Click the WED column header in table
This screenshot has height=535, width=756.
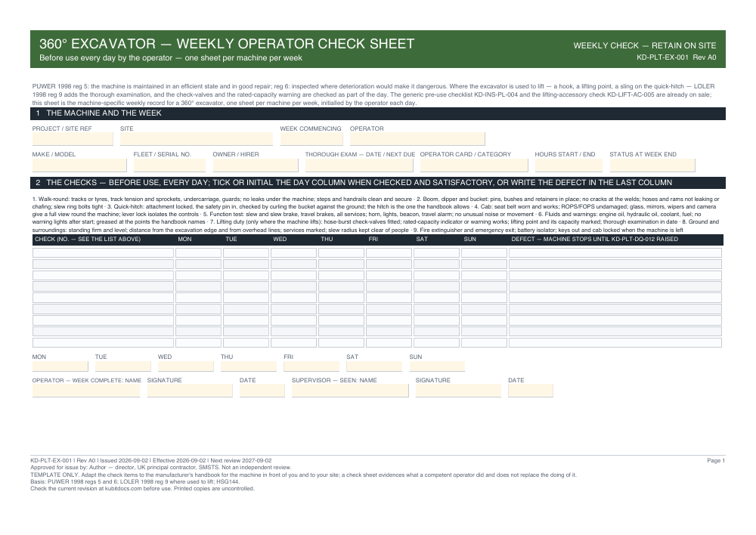(280, 239)
